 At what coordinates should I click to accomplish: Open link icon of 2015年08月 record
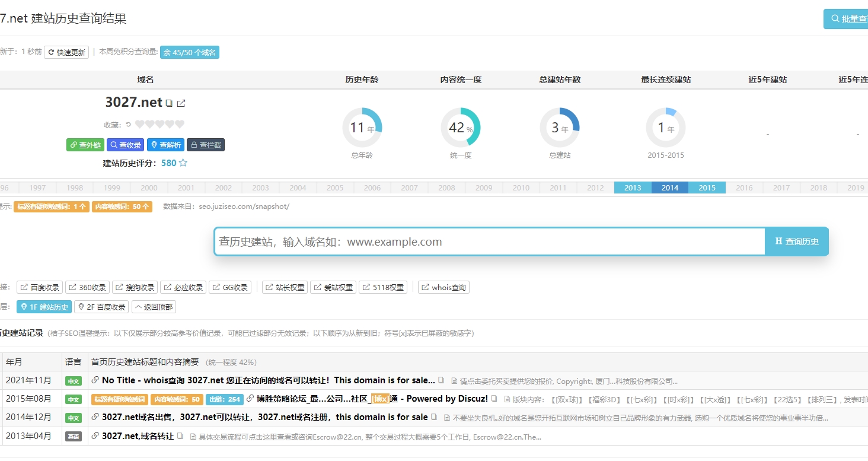(250, 399)
